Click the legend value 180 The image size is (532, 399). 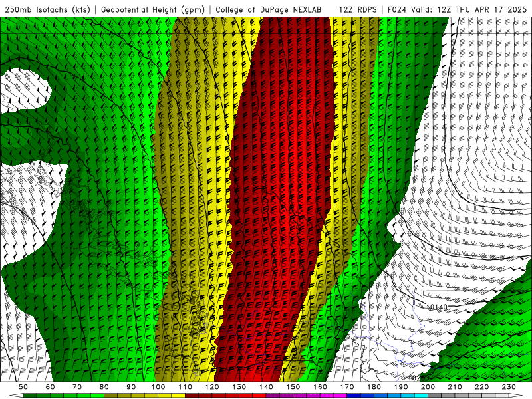pyautogui.click(x=374, y=387)
